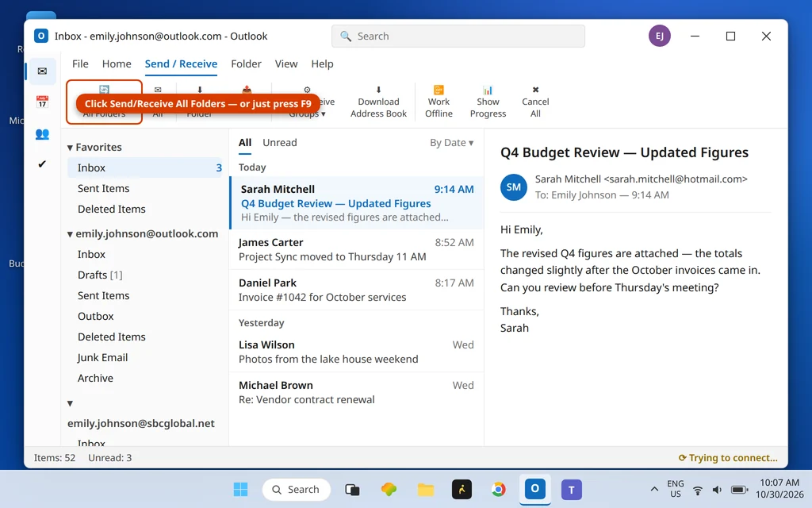
Task: Open the volume control in system tray
Action: [717, 490]
